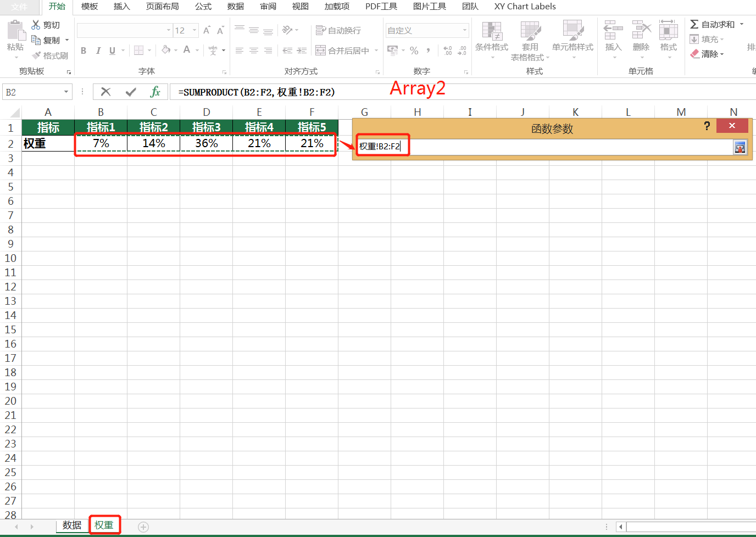Select column header H
Screen dimensions: 756x537
pyautogui.click(x=418, y=112)
